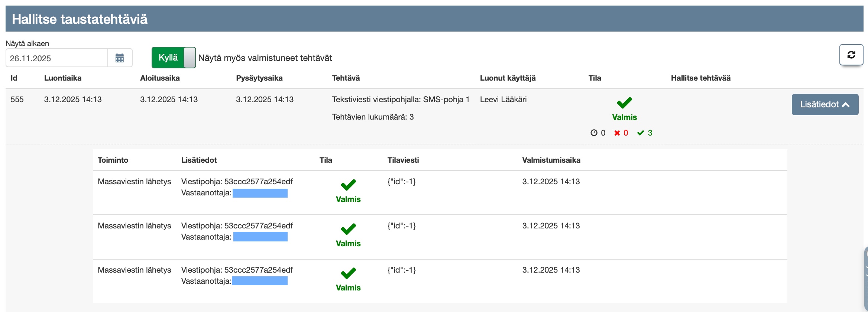Click the first redacted Vastaanottaja value

pos(260,193)
